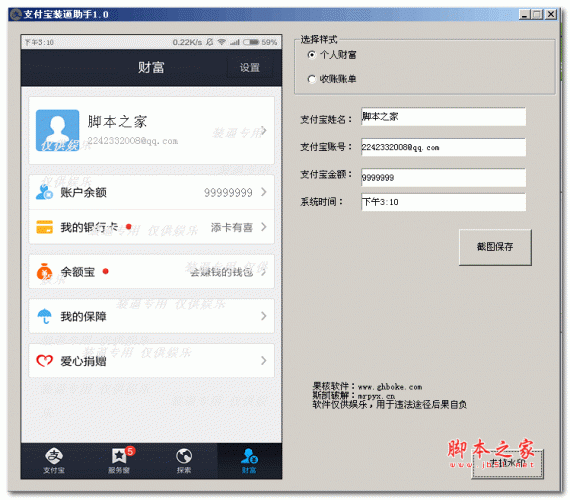
Task: Click the 财富 title in header
Action: [x=151, y=68]
